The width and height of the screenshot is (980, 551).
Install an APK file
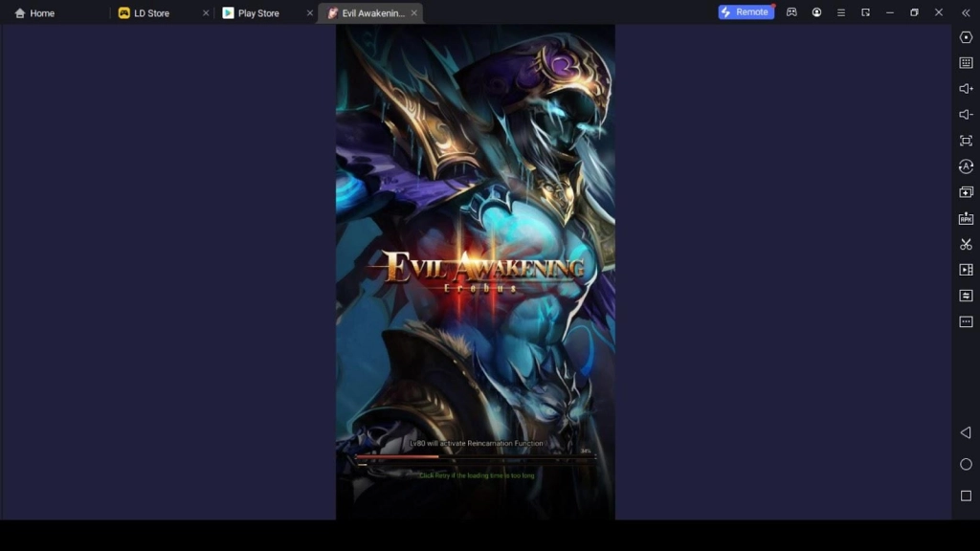click(x=965, y=218)
